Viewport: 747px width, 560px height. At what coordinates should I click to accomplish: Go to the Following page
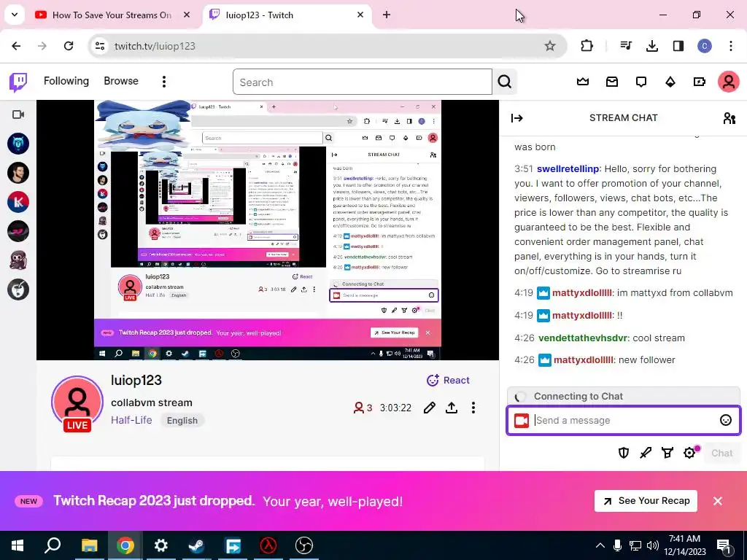(66, 81)
